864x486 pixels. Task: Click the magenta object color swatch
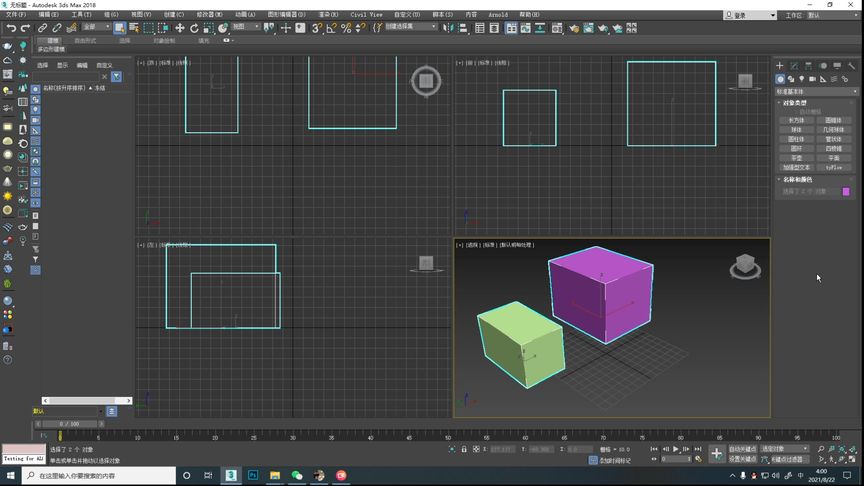(x=846, y=191)
